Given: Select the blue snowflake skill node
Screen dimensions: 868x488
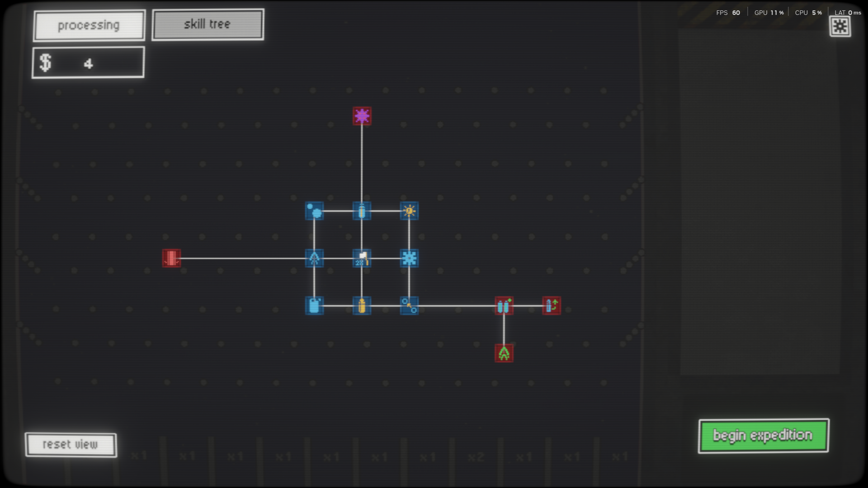Looking at the screenshot, I should 409,258.
